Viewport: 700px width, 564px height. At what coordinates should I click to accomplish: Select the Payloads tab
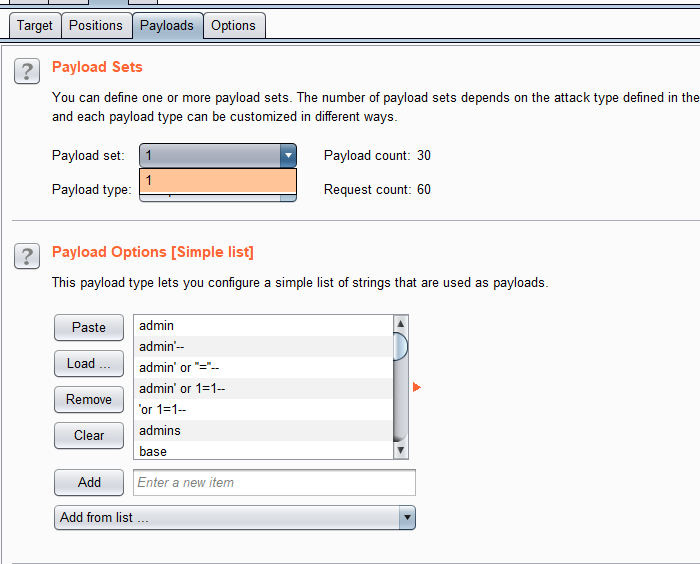(167, 25)
